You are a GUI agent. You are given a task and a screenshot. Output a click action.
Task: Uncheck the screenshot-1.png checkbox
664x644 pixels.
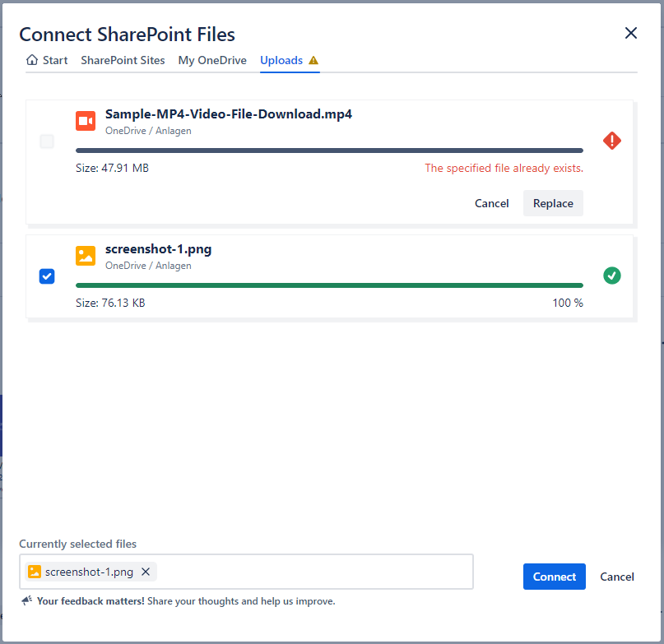[x=47, y=276]
